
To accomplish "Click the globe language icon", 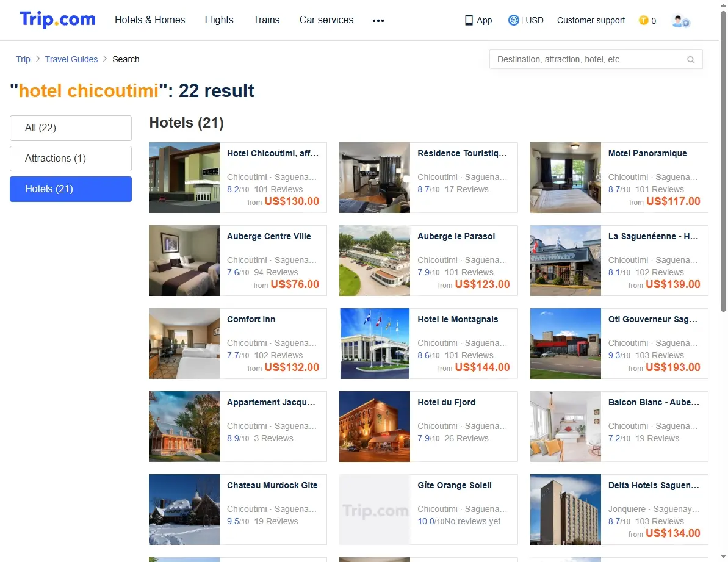I will 513,20.
